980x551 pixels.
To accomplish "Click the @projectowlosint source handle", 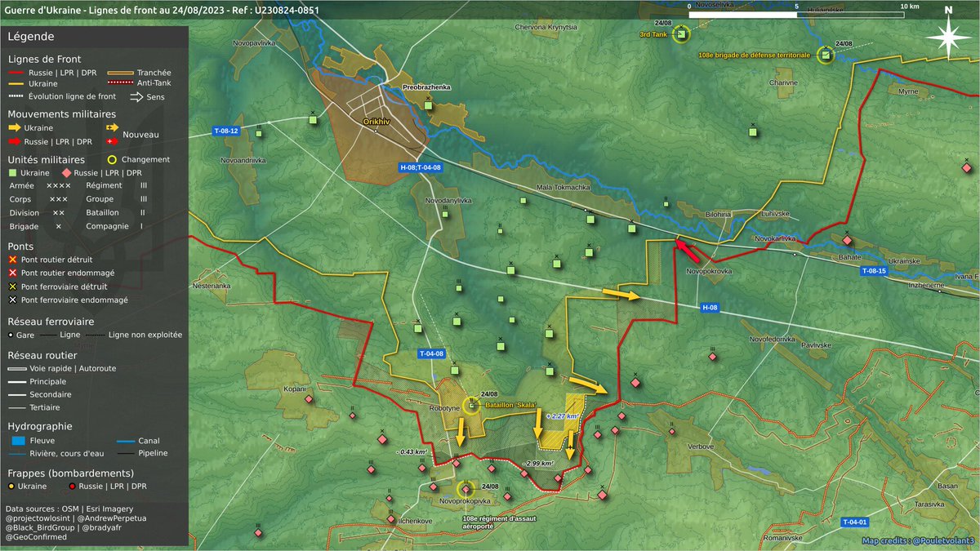I will 38,518.
